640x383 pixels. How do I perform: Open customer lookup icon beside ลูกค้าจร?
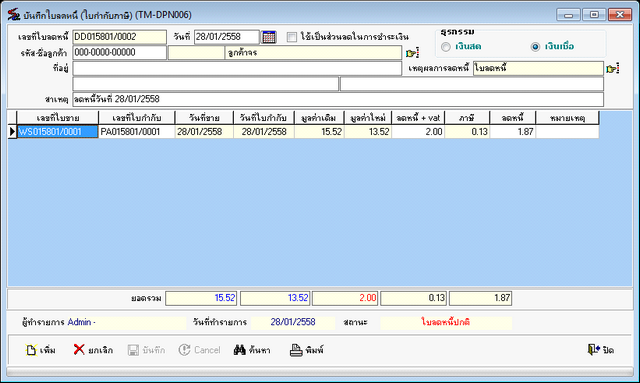(412, 53)
